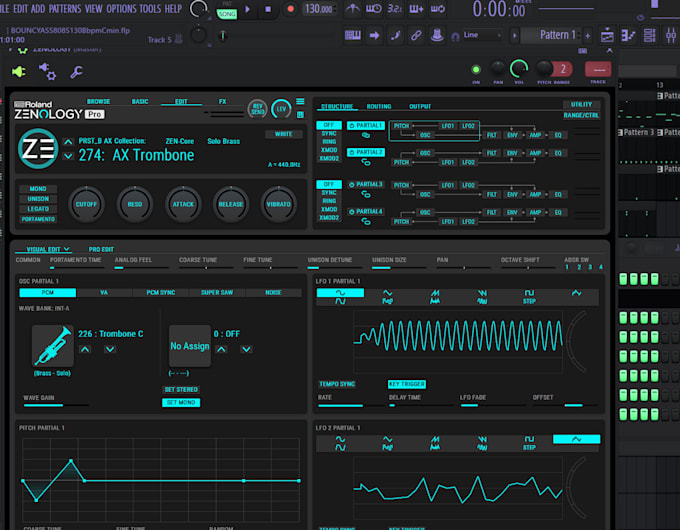Click the plugin green plug icon
The image size is (680, 530).
(18, 72)
